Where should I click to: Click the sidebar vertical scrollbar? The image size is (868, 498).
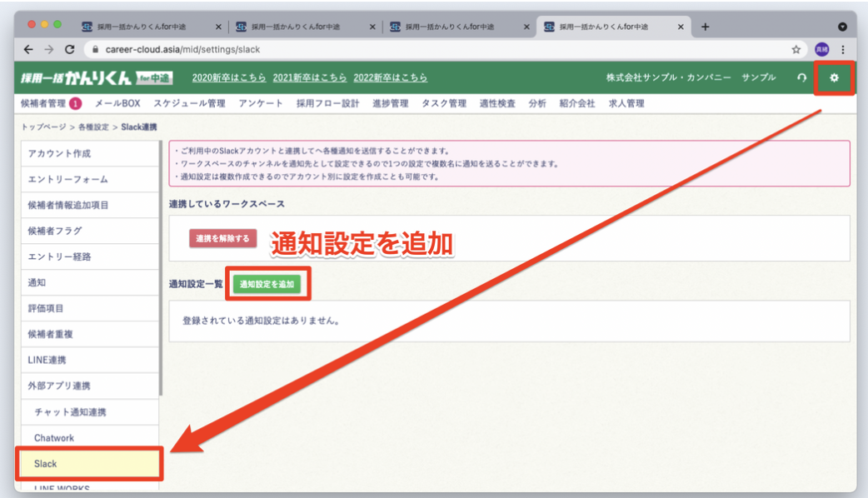[x=161, y=268]
